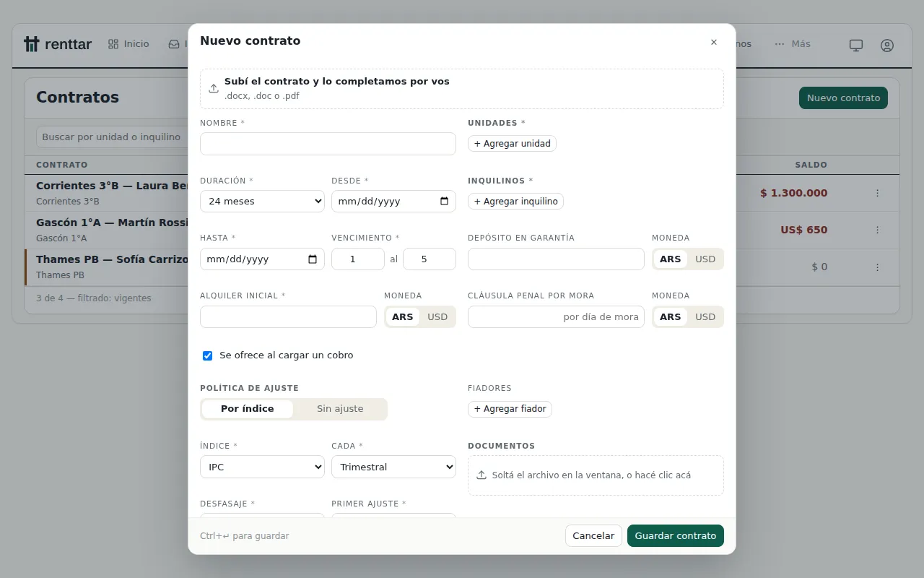Switch adjustment policy to Sin ajuste
Image resolution: width=924 pixels, height=578 pixels.
click(340, 409)
